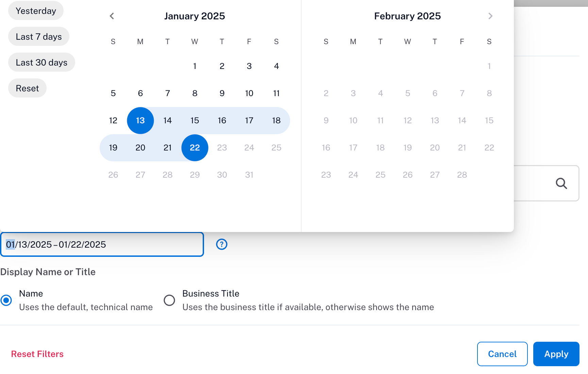Advance to next month with right chevron
The image size is (588, 374).
point(490,16)
